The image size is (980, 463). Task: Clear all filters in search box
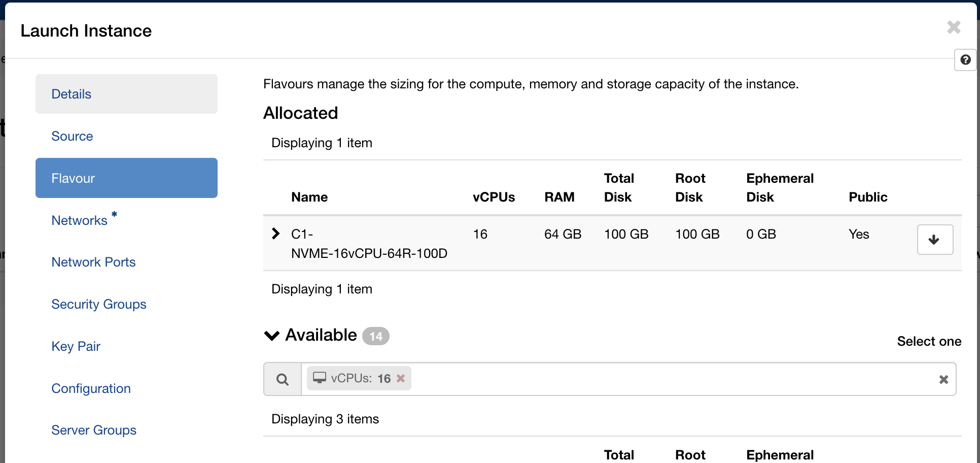(x=943, y=380)
